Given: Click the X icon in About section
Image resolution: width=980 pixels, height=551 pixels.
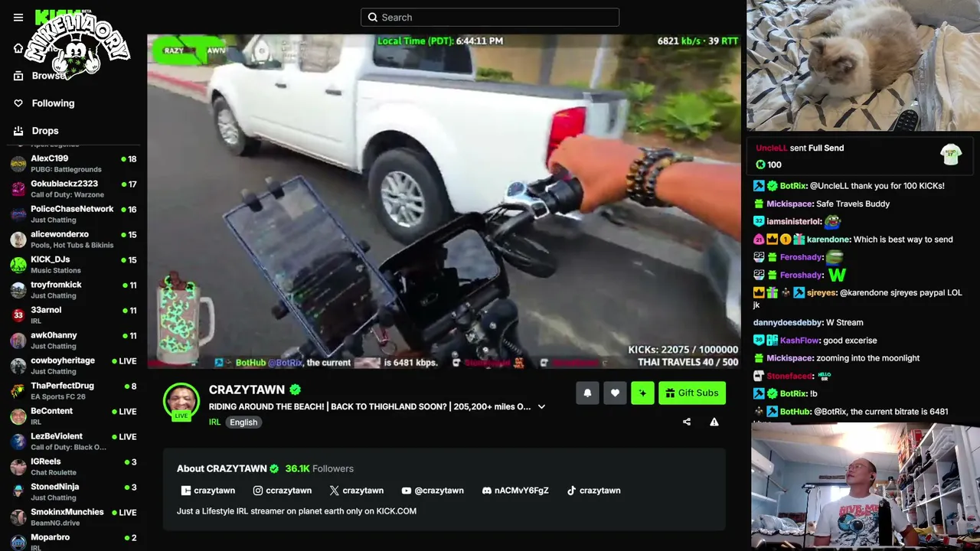Looking at the screenshot, I should tap(334, 491).
